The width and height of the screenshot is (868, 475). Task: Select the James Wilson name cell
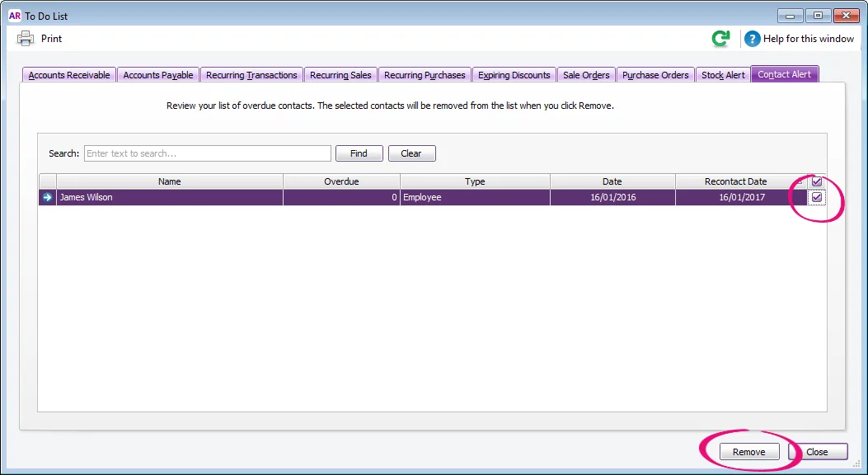click(x=169, y=197)
